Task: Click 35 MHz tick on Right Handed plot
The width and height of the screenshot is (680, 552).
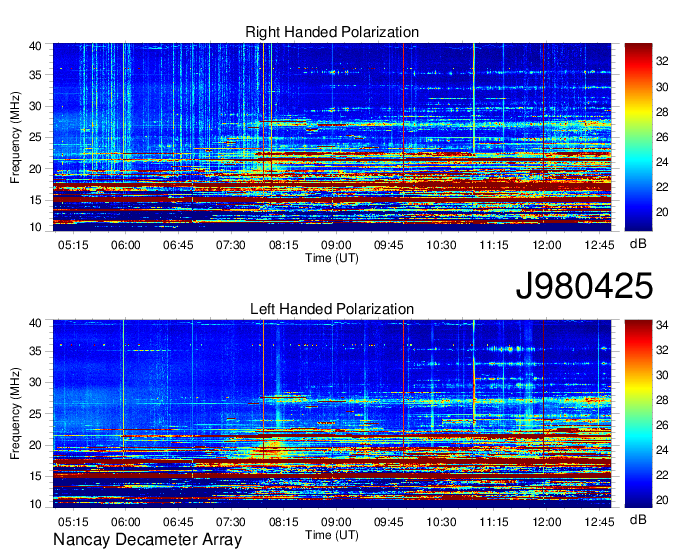Action: point(35,75)
